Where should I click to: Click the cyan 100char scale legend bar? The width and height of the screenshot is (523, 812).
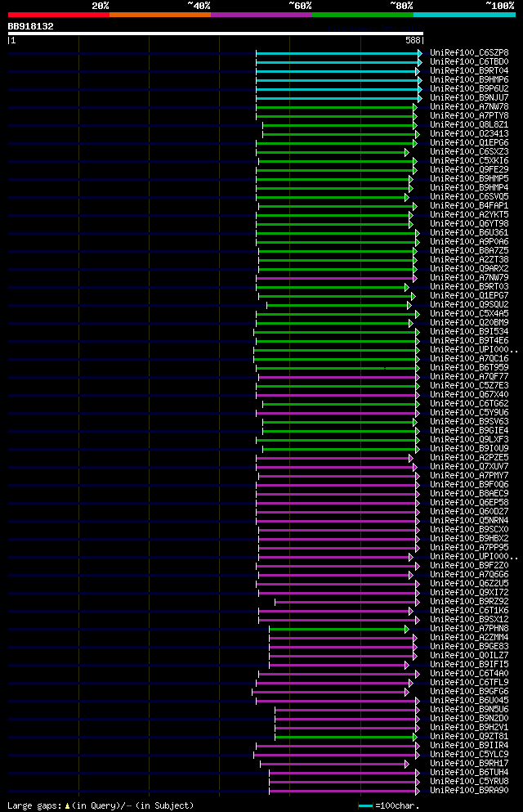365,805
